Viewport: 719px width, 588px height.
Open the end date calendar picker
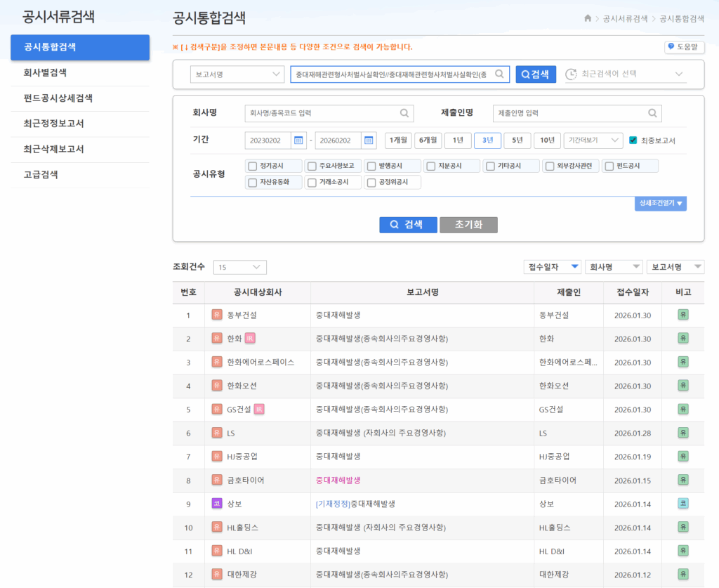(369, 141)
